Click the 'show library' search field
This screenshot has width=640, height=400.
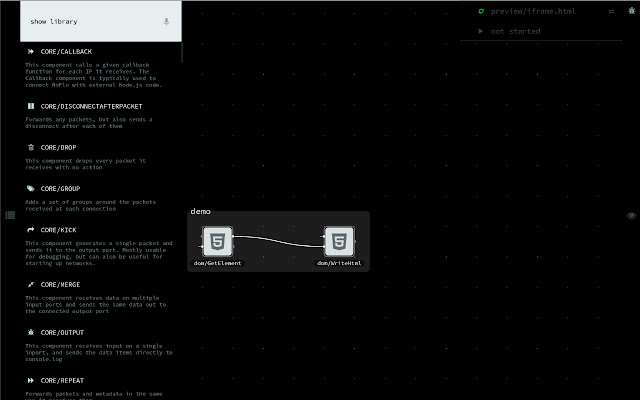(101, 21)
